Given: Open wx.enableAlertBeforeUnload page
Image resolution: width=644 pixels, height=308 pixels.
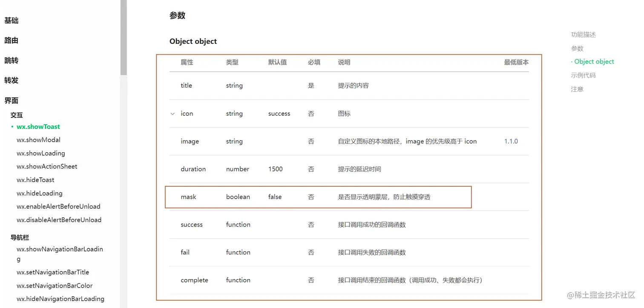Looking at the screenshot, I should [58, 206].
